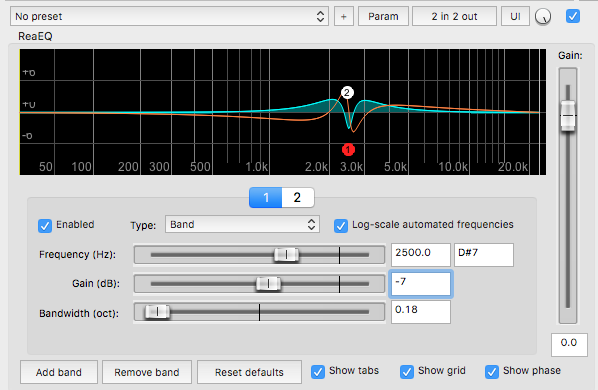
Task: Click the Bandwidth (oct) slider handle
Action: point(157,312)
